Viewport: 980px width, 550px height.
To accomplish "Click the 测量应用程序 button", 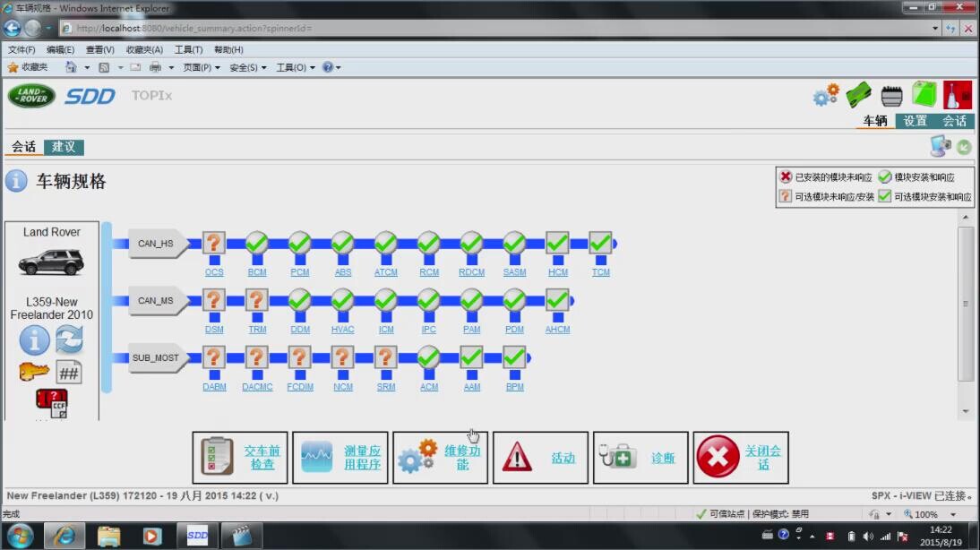I will 340,458.
